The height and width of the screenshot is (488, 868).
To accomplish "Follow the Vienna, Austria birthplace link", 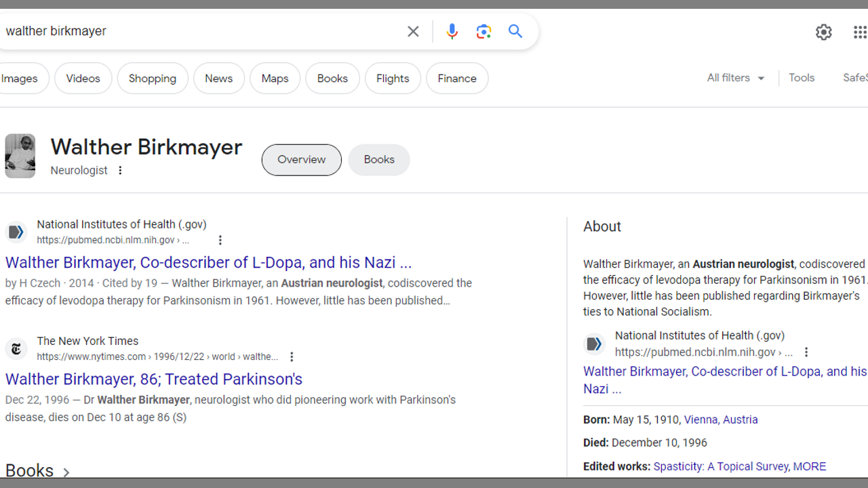I will [x=720, y=420].
